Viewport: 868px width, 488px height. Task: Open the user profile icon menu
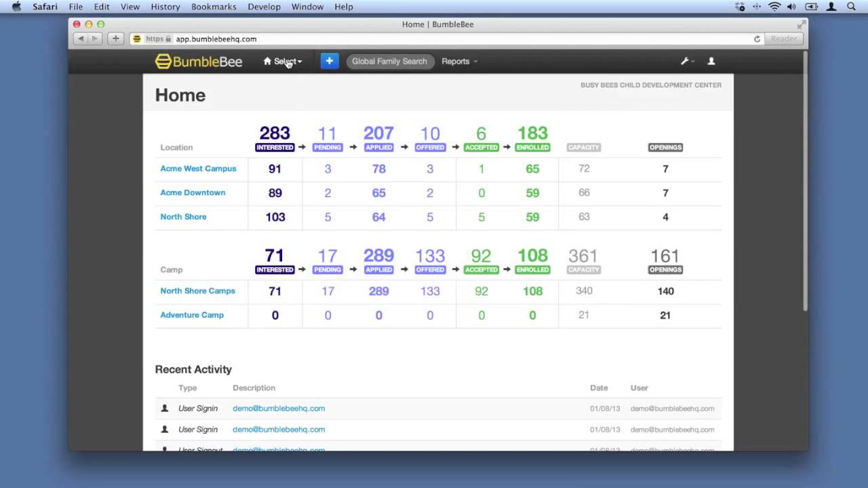711,61
